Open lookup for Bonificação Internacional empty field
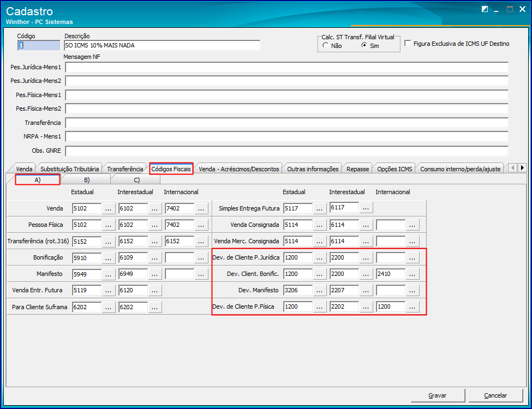 201,258
